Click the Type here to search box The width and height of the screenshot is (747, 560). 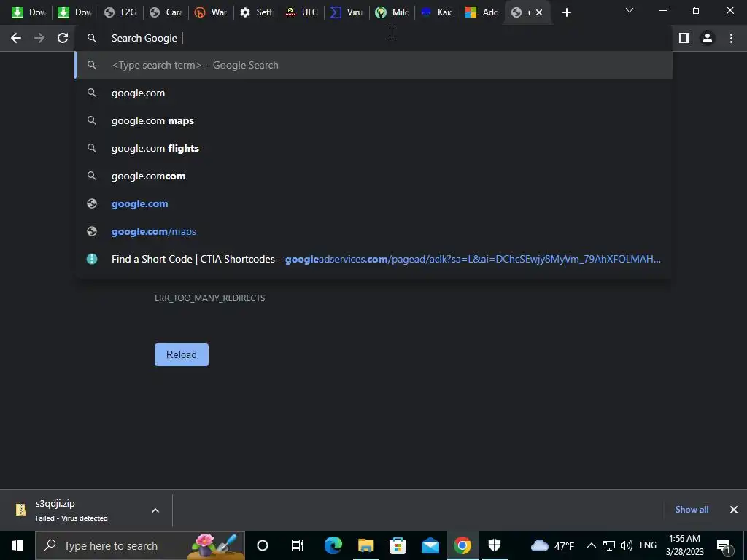(x=139, y=545)
